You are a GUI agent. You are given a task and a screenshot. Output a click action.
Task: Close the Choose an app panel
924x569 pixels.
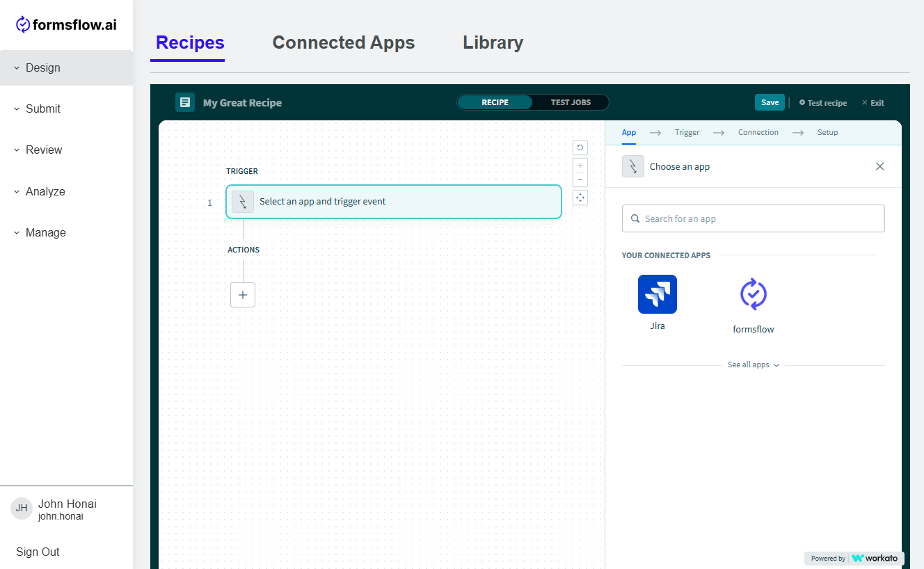click(880, 166)
